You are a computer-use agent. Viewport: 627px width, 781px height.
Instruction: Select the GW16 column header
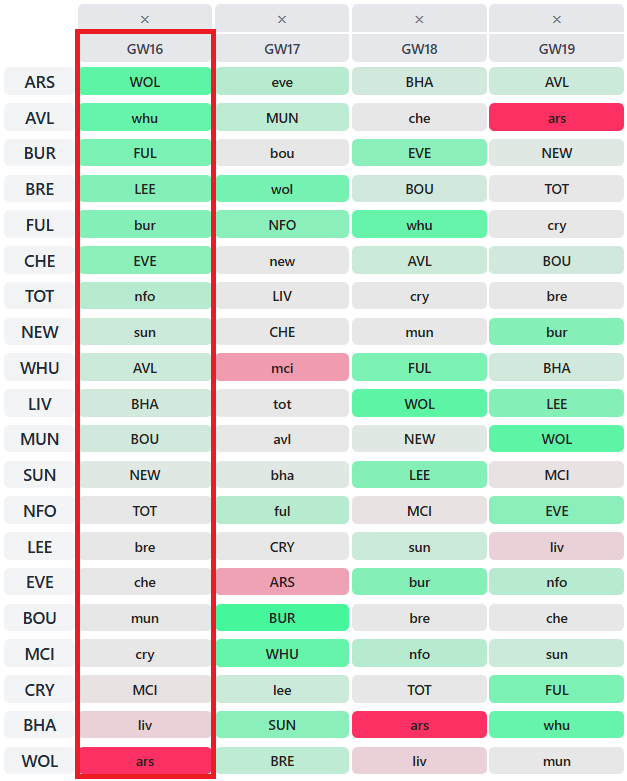(x=145, y=48)
